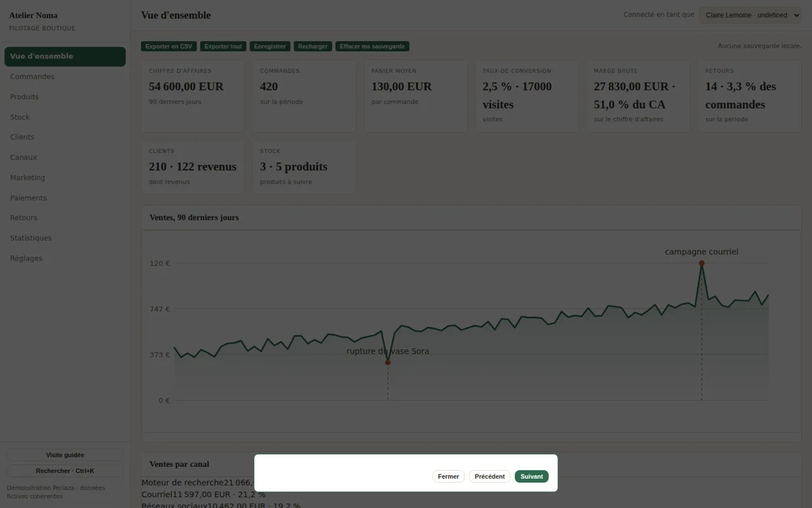Open the Marketing section
The height and width of the screenshot is (508, 812).
coord(65,178)
